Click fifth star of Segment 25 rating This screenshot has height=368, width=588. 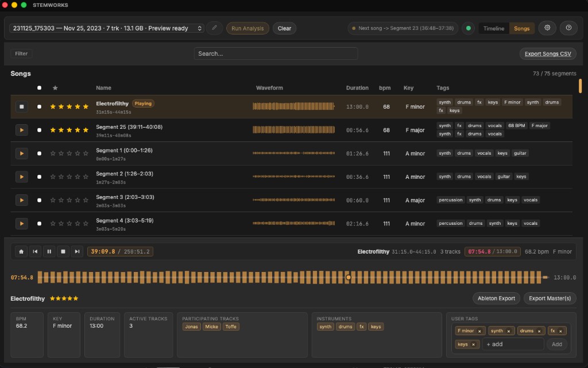tap(86, 130)
